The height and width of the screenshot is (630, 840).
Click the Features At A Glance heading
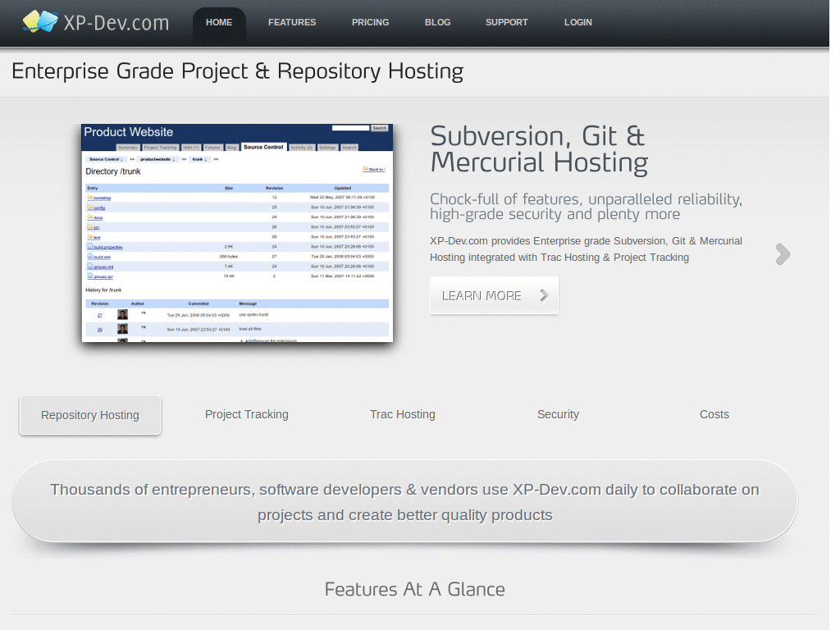click(414, 589)
